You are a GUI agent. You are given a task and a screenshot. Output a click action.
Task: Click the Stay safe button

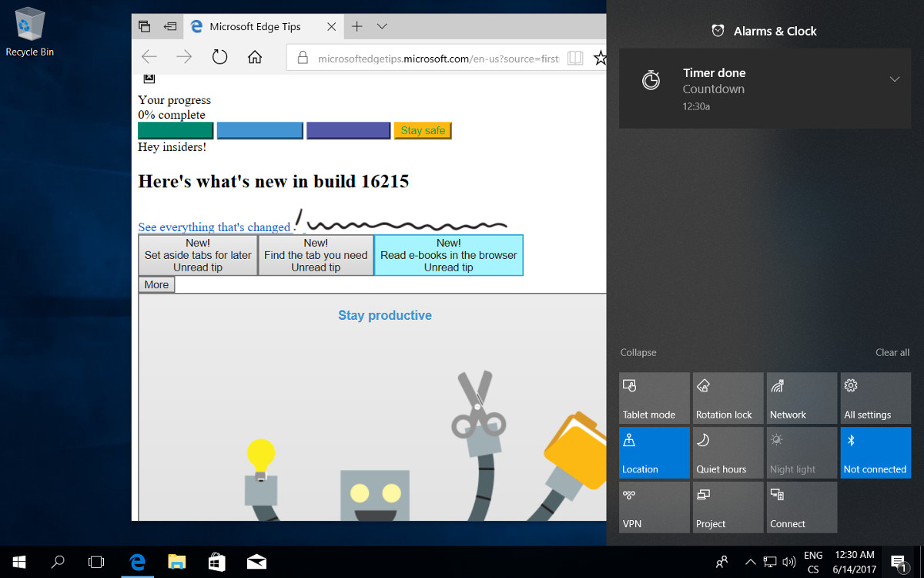point(423,130)
